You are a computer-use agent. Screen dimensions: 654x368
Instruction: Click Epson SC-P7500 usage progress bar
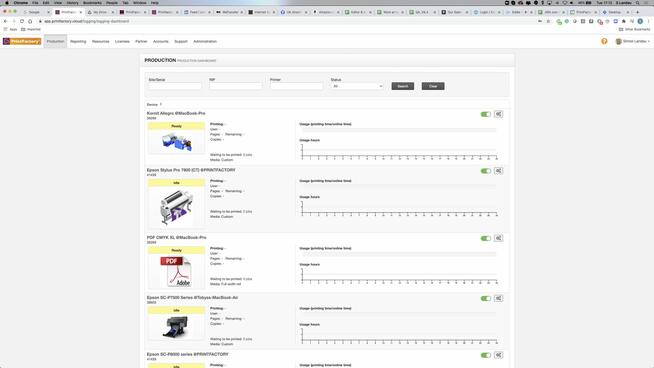point(398,315)
